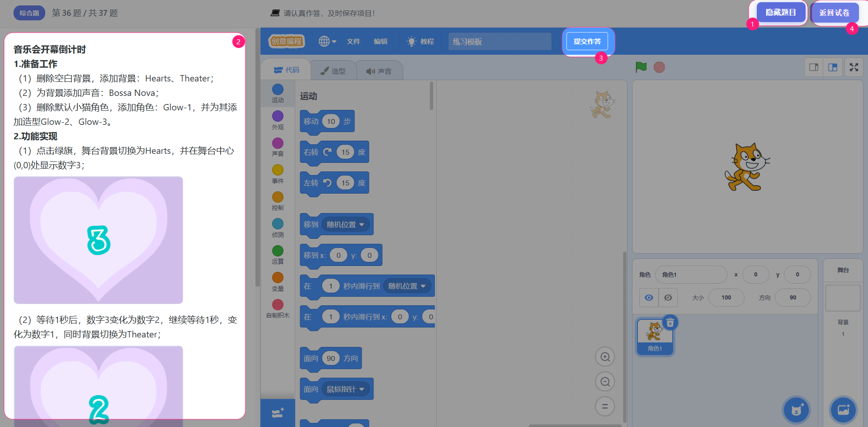868x427 pixels.
Task: Open the 随机位置 dropdown in 移到 block
Action: tap(346, 225)
